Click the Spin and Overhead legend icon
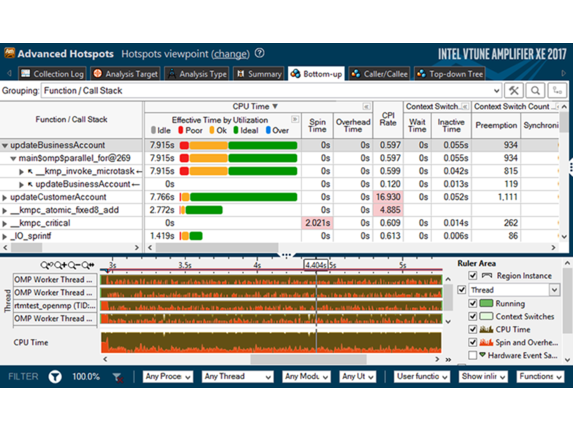Screen dimensions: 573x430 (486, 342)
